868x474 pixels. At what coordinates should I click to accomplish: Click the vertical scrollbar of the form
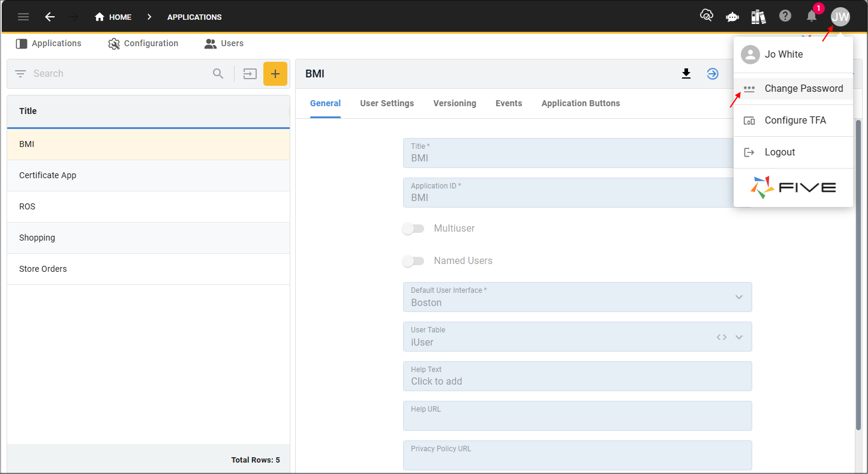(858, 274)
